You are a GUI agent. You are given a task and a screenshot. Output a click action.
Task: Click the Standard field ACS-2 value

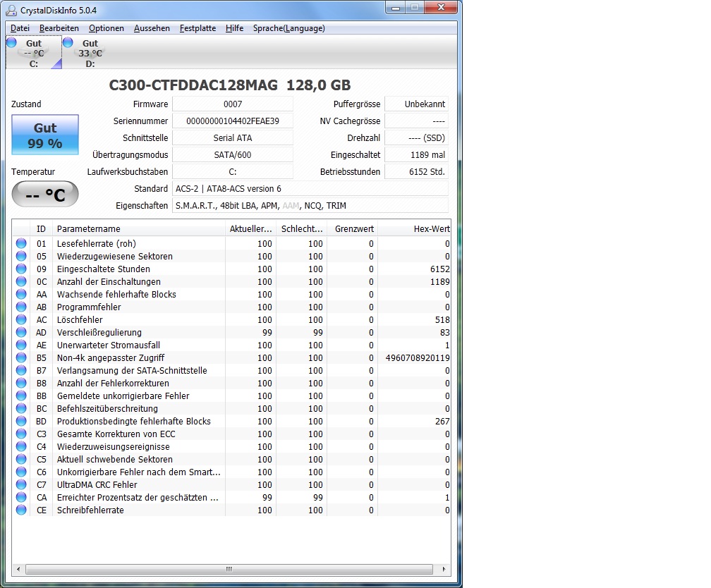tap(310, 188)
